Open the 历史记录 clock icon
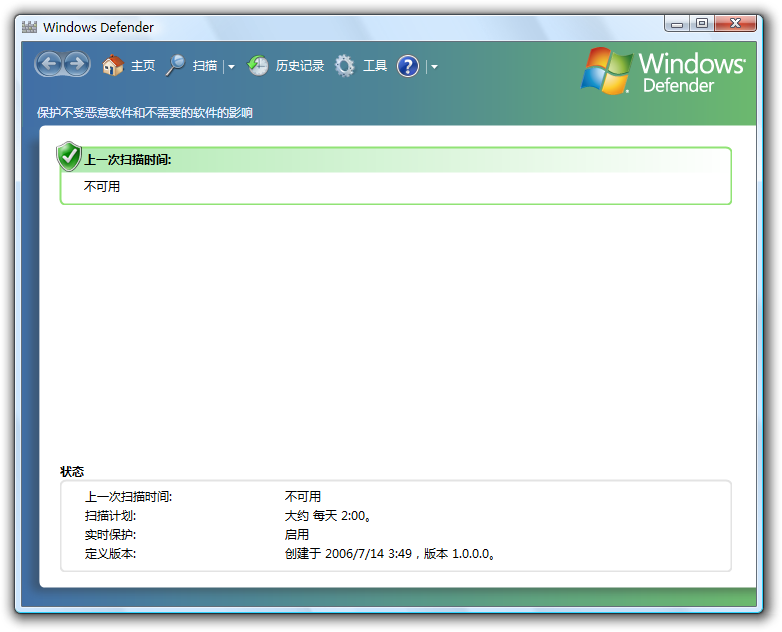 tap(258, 65)
